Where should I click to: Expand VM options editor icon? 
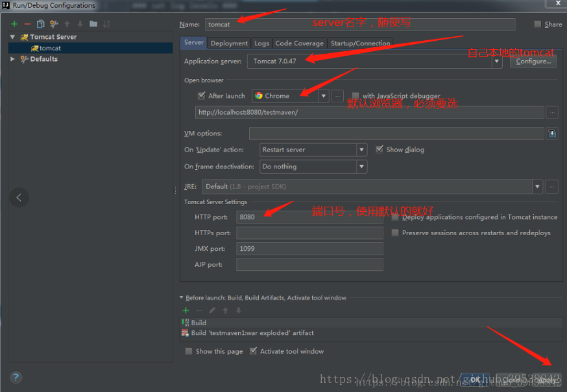[552, 133]
